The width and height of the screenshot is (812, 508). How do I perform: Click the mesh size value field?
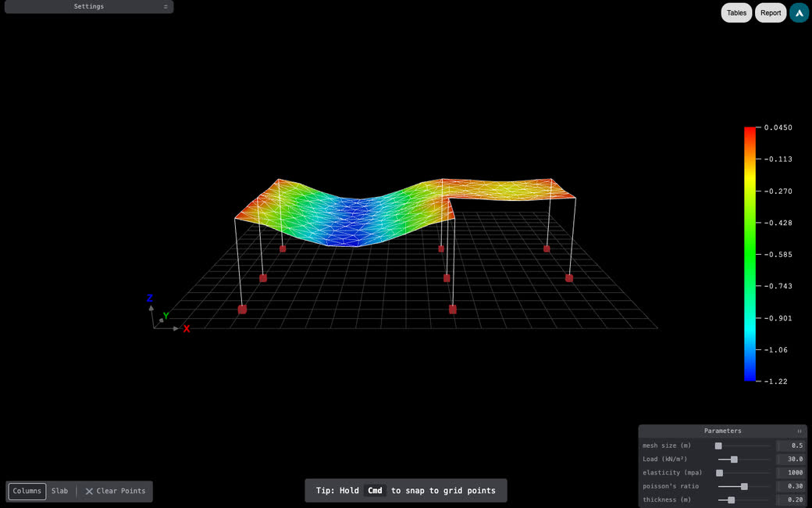tap(791, 445)
